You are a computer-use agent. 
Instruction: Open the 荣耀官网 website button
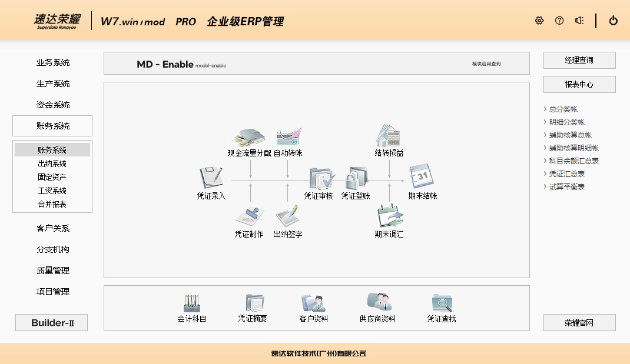(x=579, y=323)
